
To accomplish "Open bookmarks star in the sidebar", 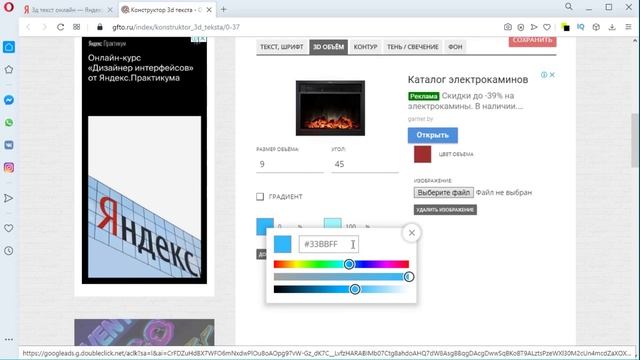I will tap(9, 69).
